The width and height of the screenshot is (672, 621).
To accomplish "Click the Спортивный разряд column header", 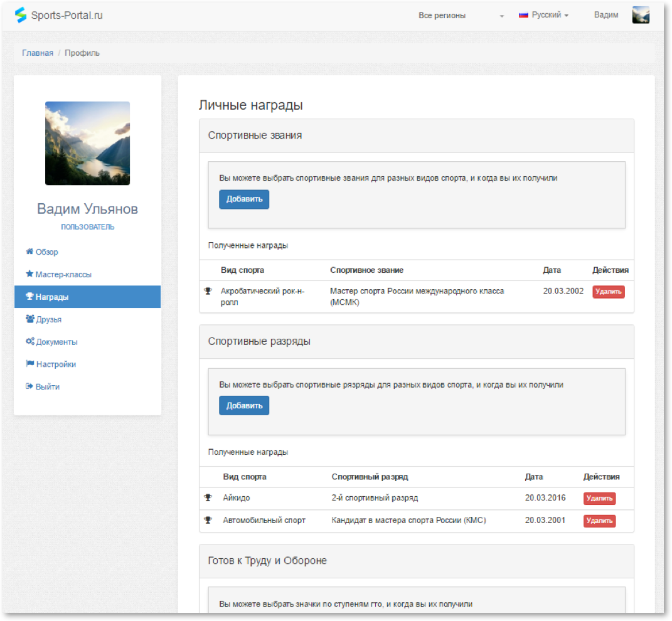I will pos(370,477).
